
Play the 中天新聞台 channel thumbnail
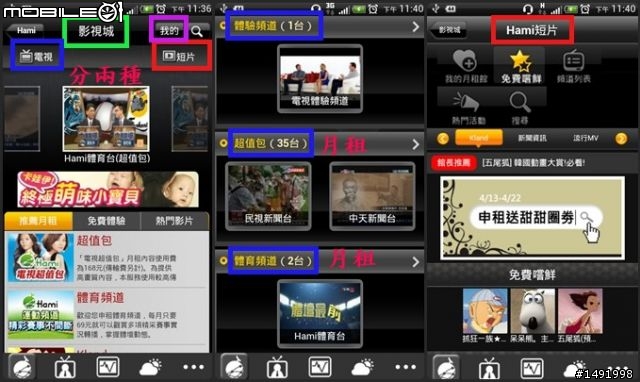tap(372, 196)
